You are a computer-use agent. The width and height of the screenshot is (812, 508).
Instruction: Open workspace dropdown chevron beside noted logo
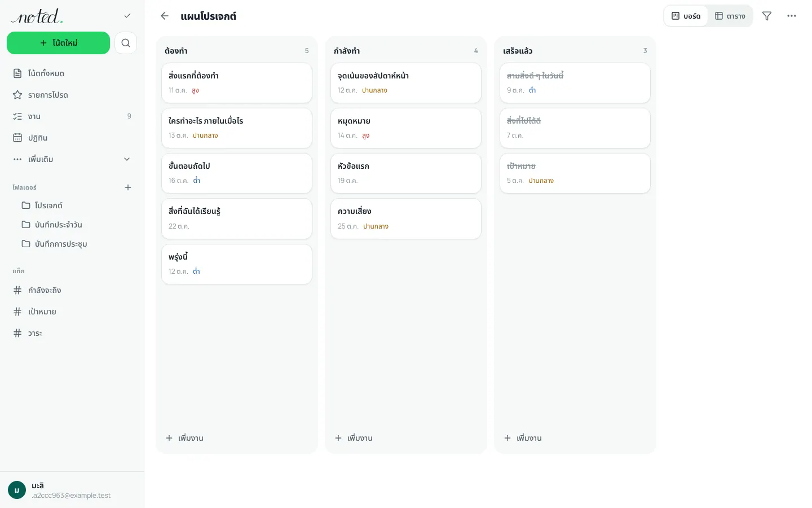coord(127,16)
